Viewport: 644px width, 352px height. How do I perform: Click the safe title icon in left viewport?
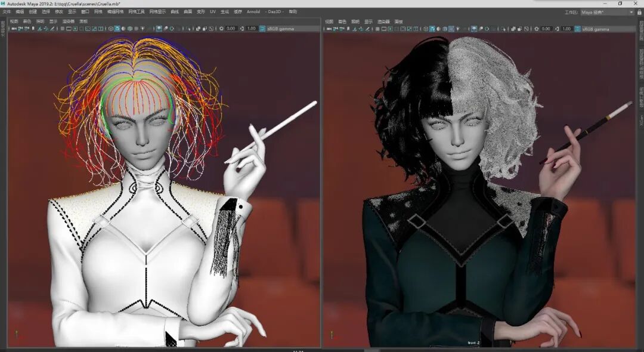click(101, 29)
